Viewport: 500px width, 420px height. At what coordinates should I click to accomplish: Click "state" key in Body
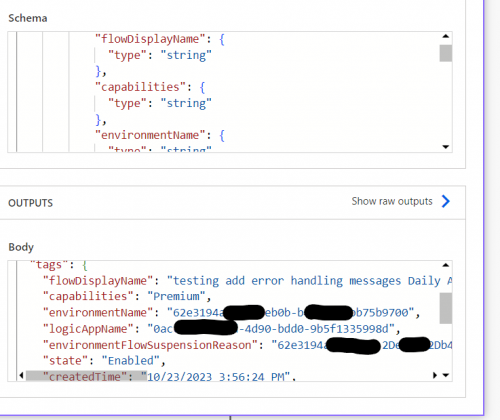point(65,361)
